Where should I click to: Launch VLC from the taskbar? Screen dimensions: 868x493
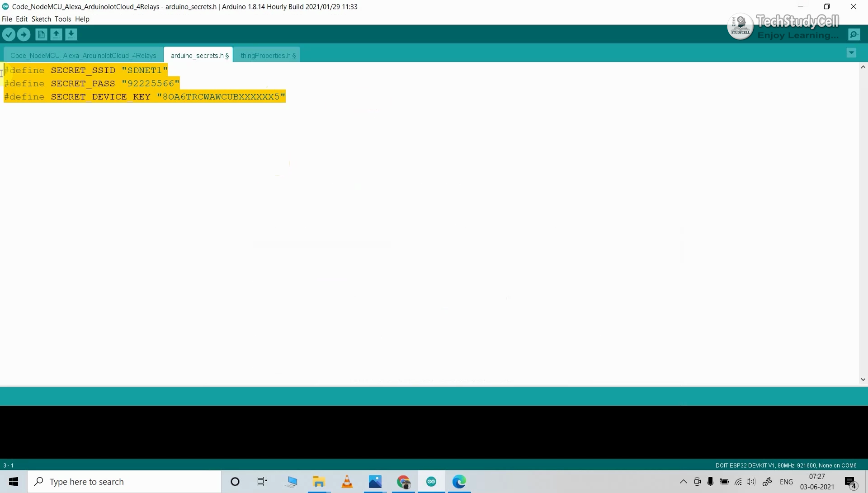347,482
